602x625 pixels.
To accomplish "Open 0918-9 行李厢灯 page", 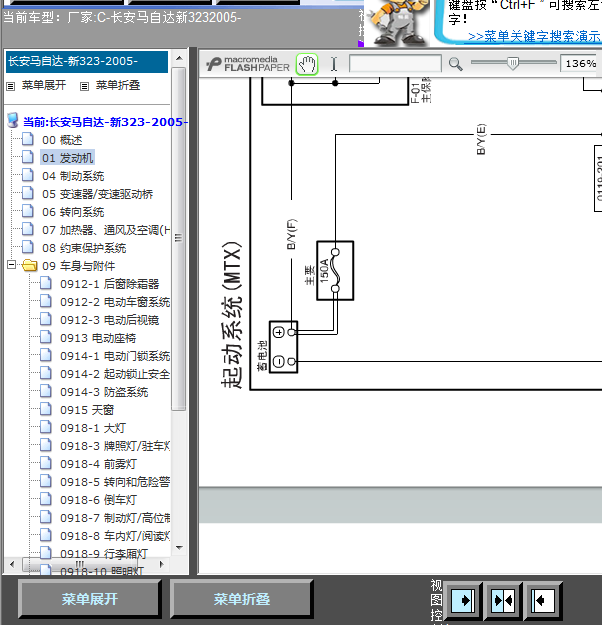I will (x=104, y=554).
